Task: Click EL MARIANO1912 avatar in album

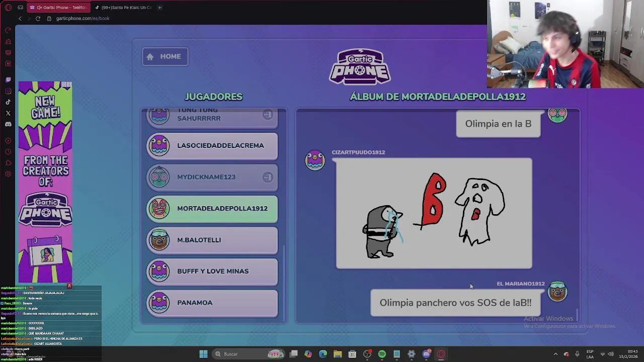Action: tap(557, 292)
